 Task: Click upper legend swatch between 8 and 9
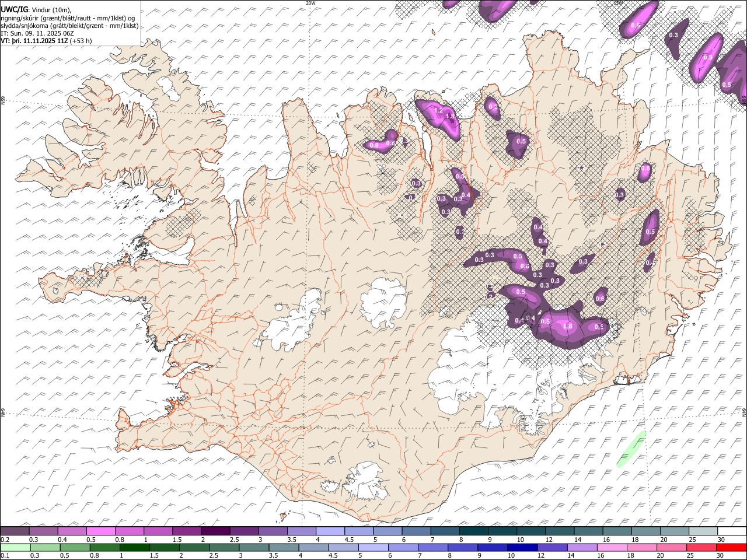[x=474, y=531]
